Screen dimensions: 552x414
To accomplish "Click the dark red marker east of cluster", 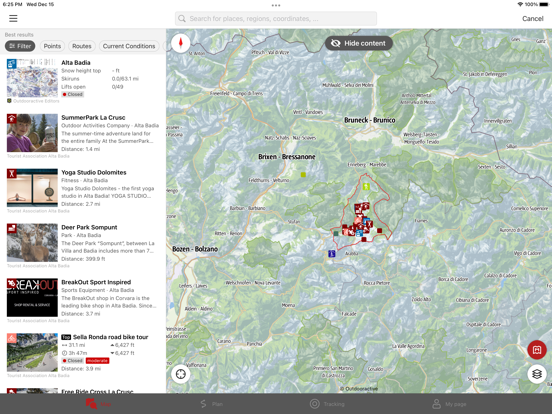I will tap(380, 231).
